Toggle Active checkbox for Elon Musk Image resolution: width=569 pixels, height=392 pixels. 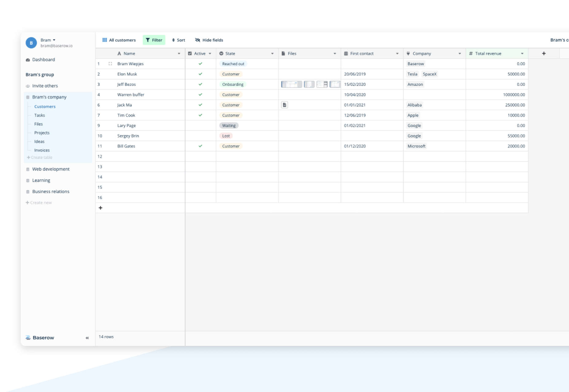(x=200, y=74)
